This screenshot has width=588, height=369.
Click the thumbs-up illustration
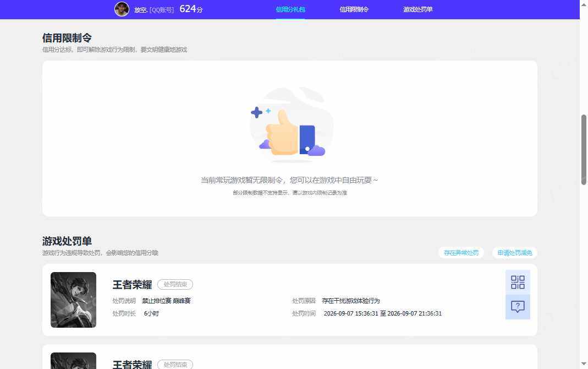tap(292, 124)
